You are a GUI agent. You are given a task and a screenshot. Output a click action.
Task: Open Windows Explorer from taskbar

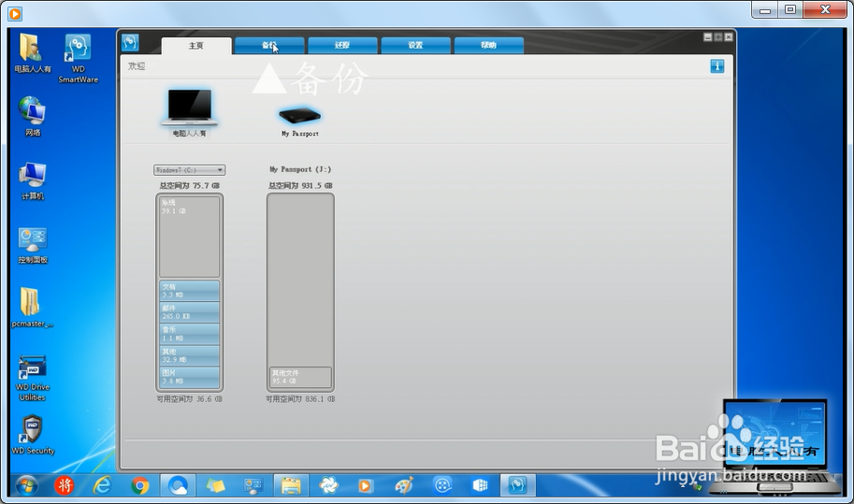(x=291, y=485)
